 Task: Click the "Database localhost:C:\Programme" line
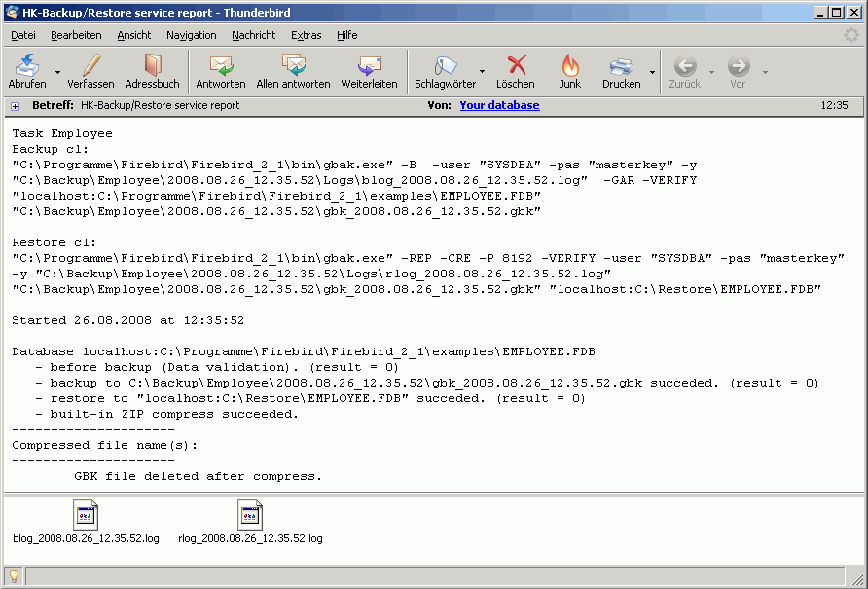[x=304, y=351]
